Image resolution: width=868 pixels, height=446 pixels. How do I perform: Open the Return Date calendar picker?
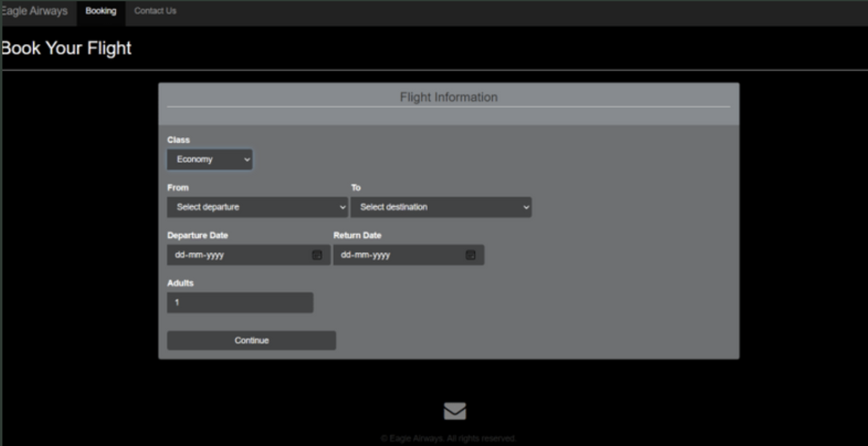pos(470,255)
